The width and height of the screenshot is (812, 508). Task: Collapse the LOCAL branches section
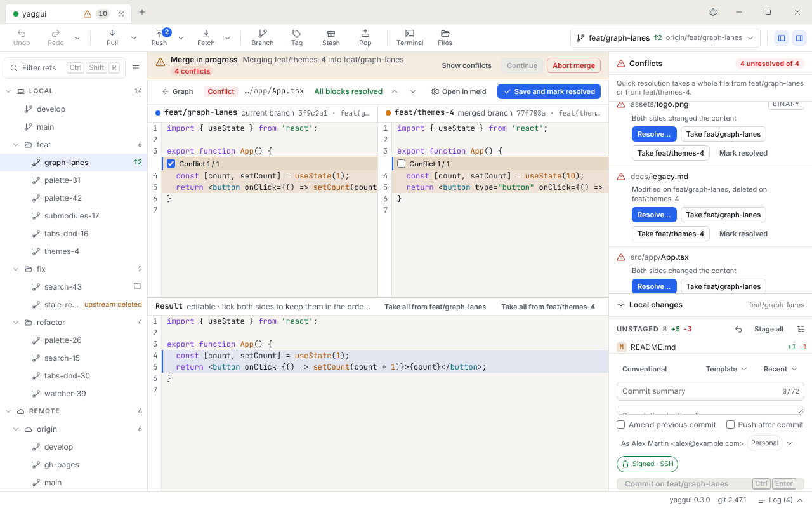pos(9,91)
